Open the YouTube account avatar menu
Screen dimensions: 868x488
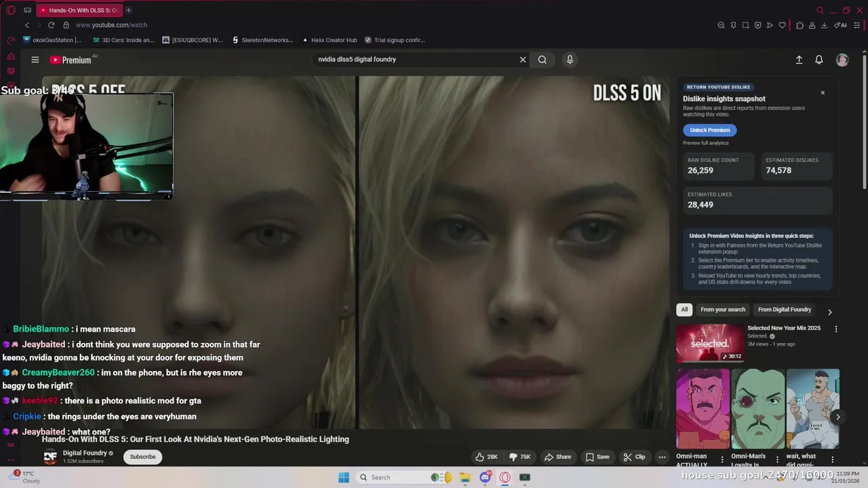pos(842,60)
